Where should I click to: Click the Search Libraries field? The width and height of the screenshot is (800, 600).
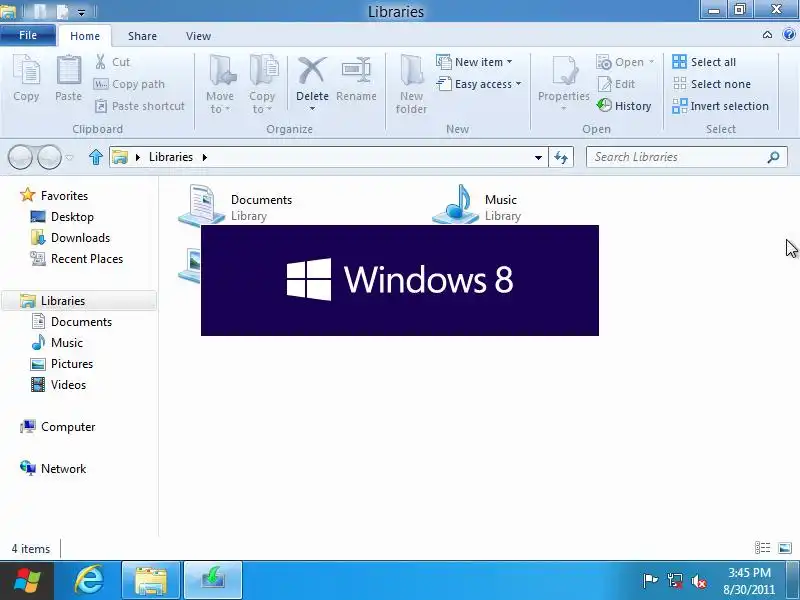click(x=687, y=157)
